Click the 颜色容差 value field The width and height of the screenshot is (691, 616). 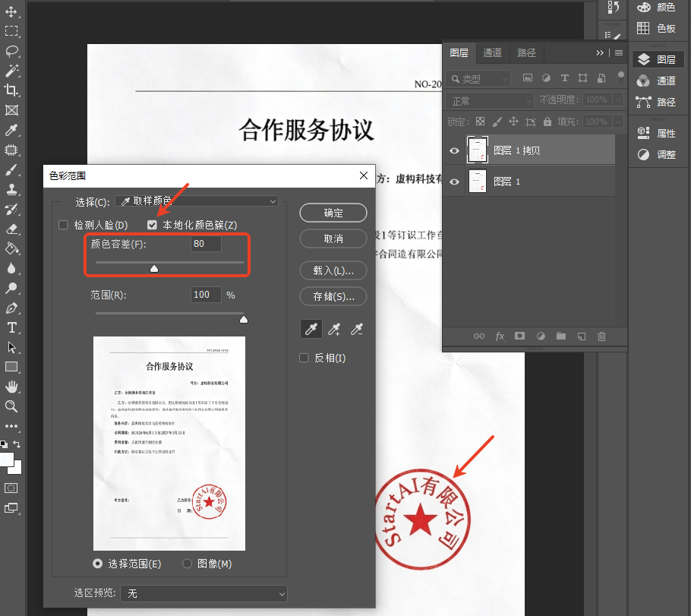206,244
